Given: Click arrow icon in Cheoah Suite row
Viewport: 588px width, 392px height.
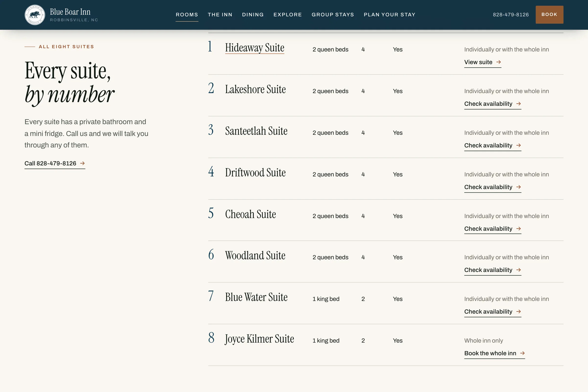Looking at the screenshot, I should [x=518, y=229].
